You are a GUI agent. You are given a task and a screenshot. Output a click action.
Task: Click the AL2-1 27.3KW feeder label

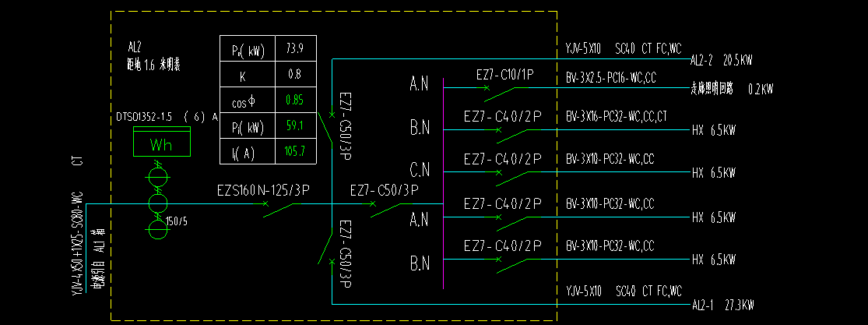(x=723, y=306)
